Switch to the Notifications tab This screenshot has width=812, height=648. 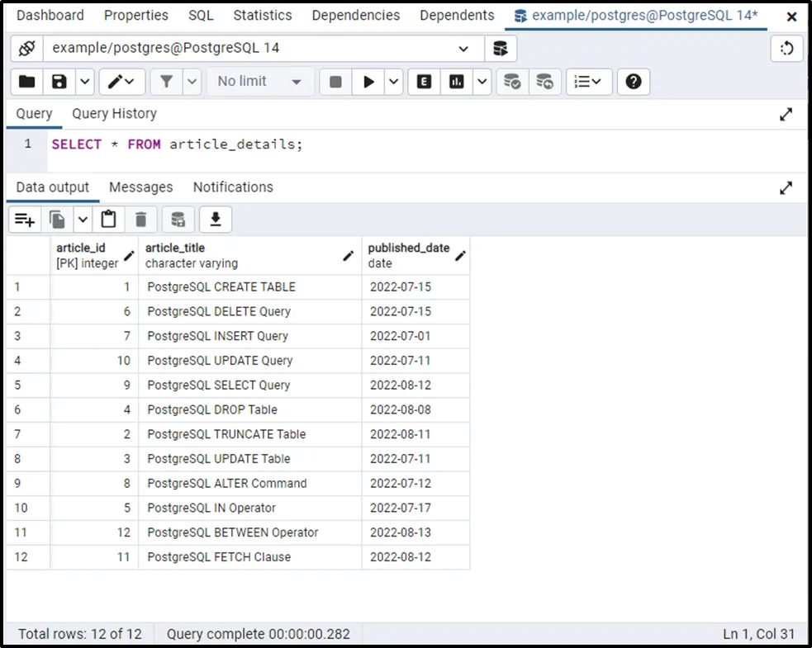click(233, 187)
